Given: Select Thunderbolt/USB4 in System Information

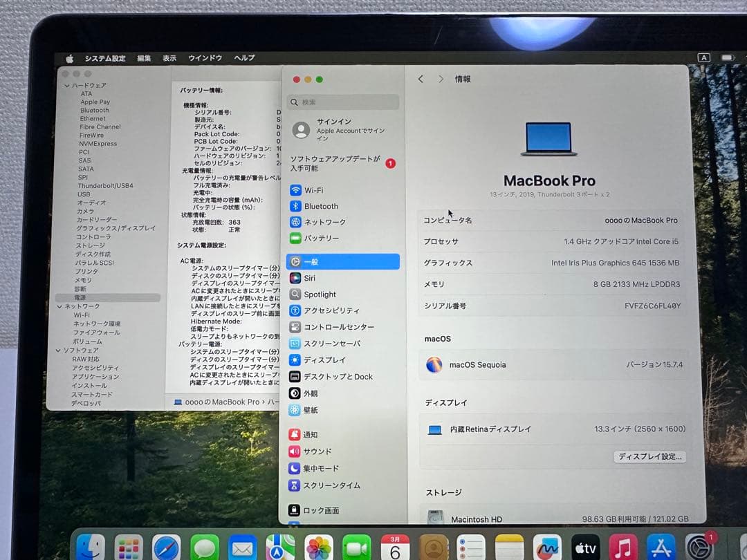Looking at the screenshot, I should coord(106,186).
